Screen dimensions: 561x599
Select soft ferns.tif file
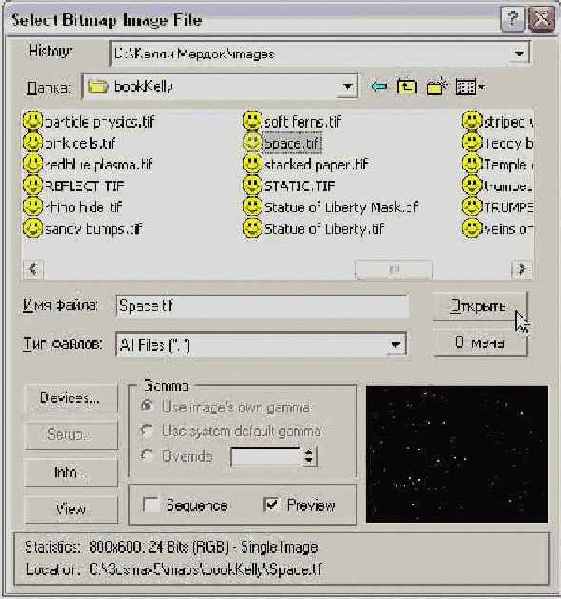coord(302,122)
